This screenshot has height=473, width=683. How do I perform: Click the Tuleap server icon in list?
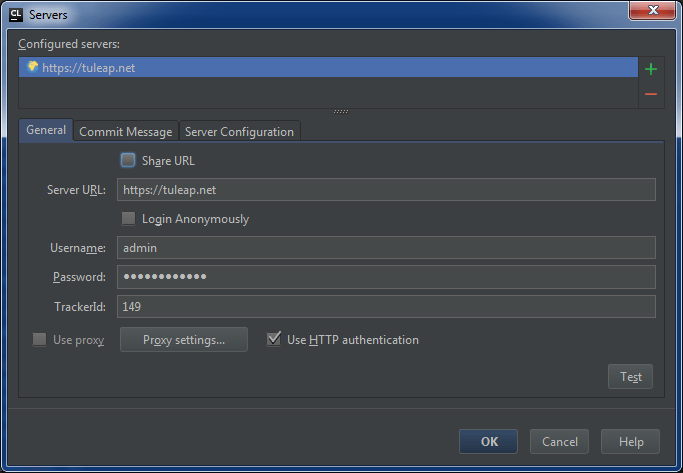click(32, 67)
